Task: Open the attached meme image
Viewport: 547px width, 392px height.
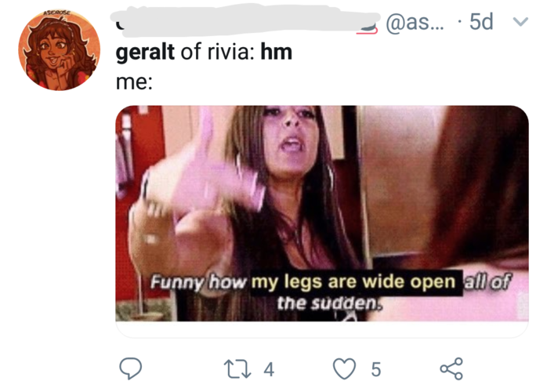Action: (x=322, y=213)
